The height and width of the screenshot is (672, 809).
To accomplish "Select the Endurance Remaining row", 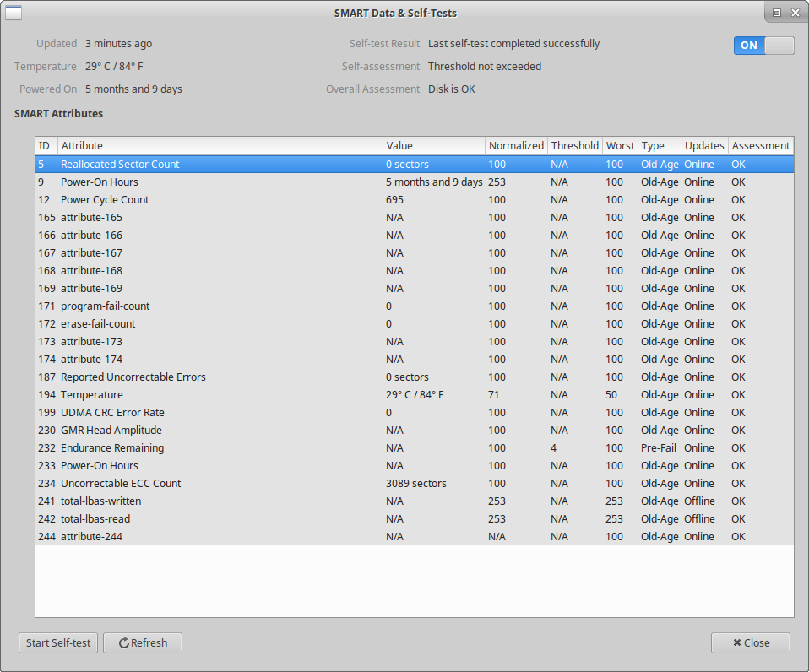I will coord(415,448).
